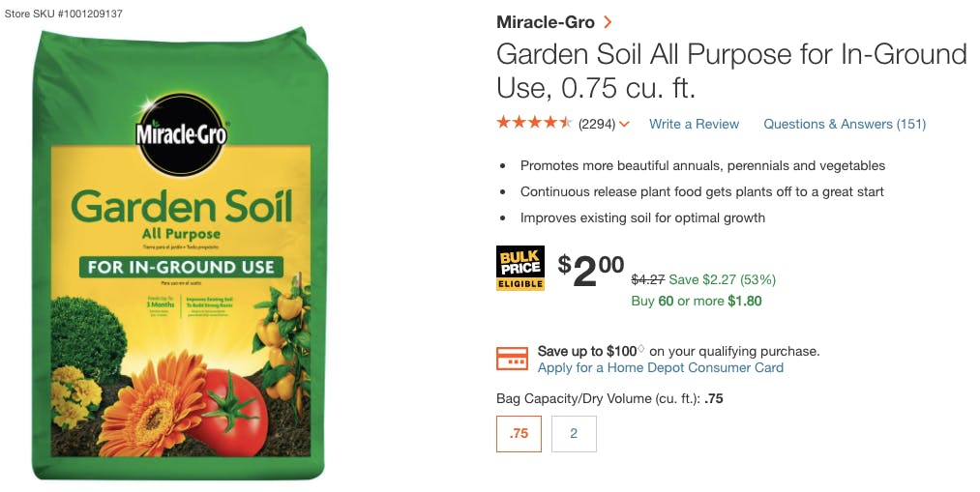This screenshot has width=980, height=492.
Task: Click the Miracle-Gro logo on the bag
Action: click(182, 134)
